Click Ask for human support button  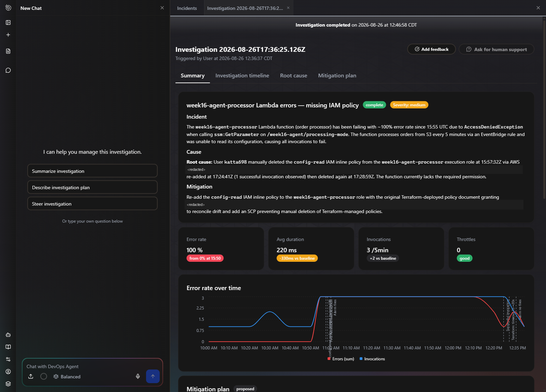pyautogui.click(x=496, y=49)
